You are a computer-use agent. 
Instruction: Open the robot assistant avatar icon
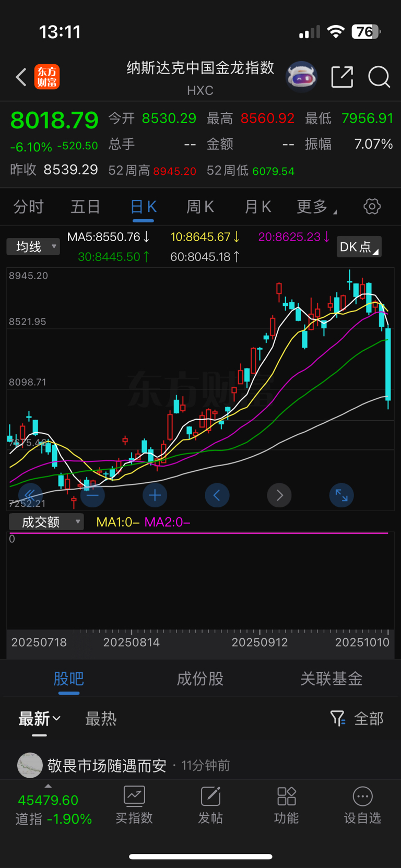(x=302, y=77)
